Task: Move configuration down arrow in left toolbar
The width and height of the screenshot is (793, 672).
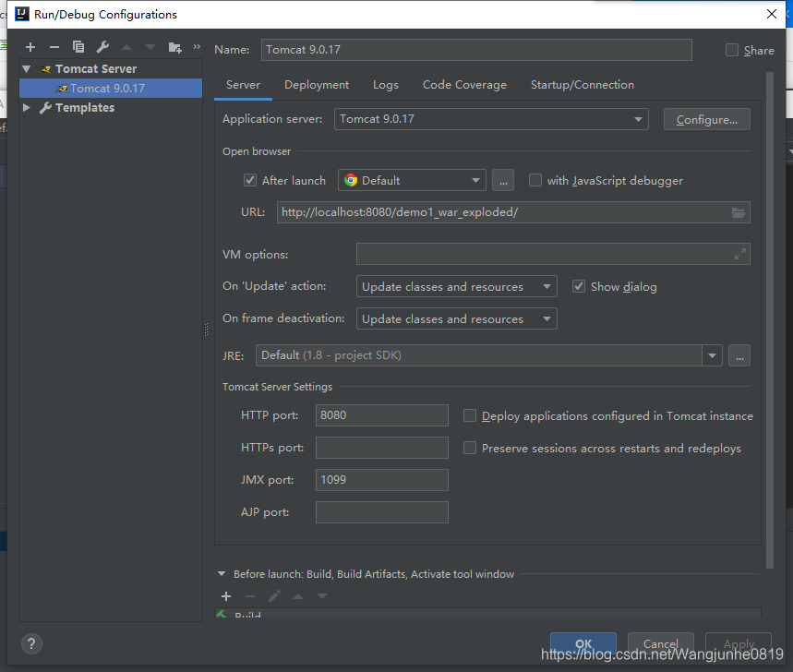Action: coord(150,47)
